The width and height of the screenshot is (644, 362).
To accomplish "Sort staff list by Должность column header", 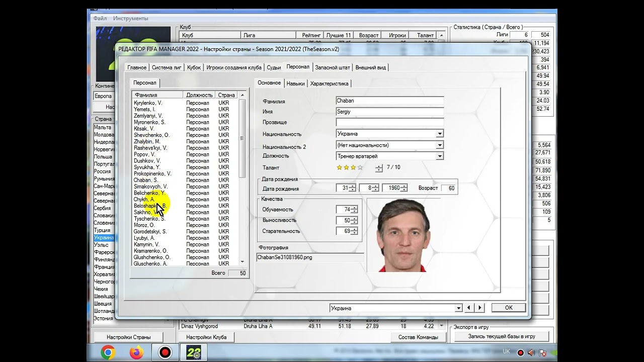I will point(199,95).
